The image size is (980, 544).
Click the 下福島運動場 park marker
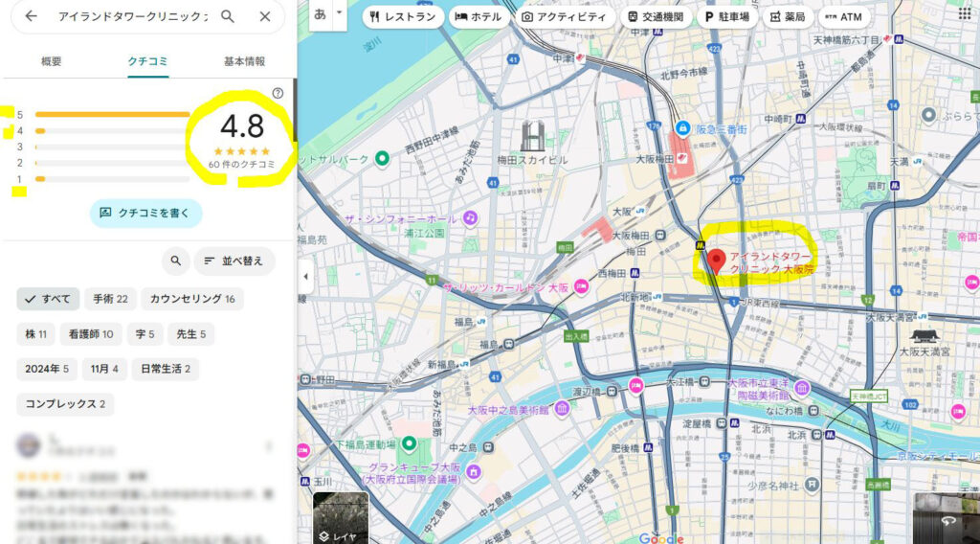click(409, 444)
